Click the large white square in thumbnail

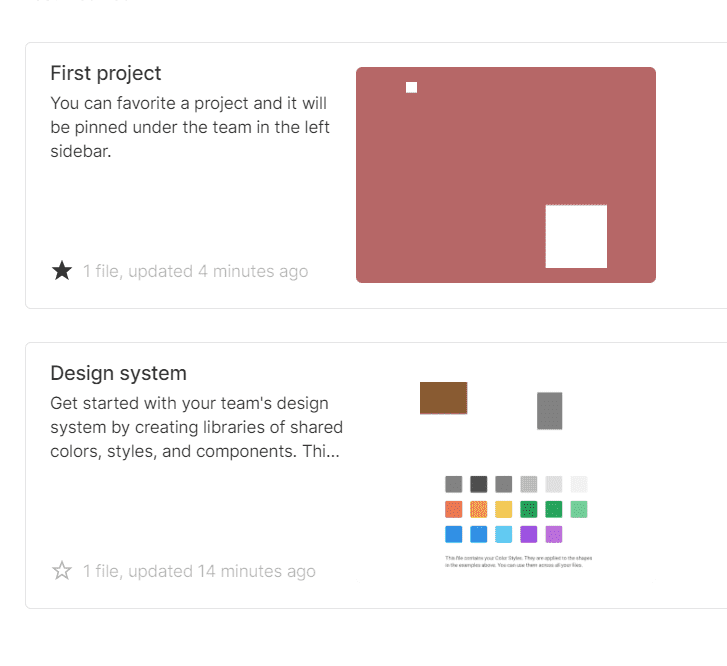tap(576, 236)
